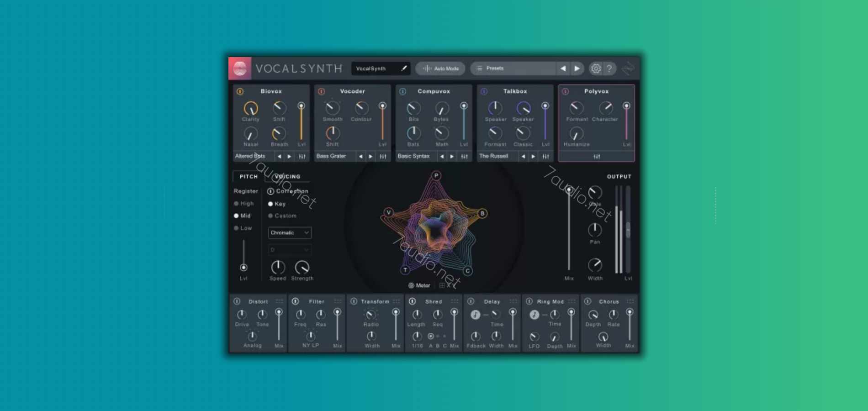Open Biovox advanced sliders icon

point(302,156)
